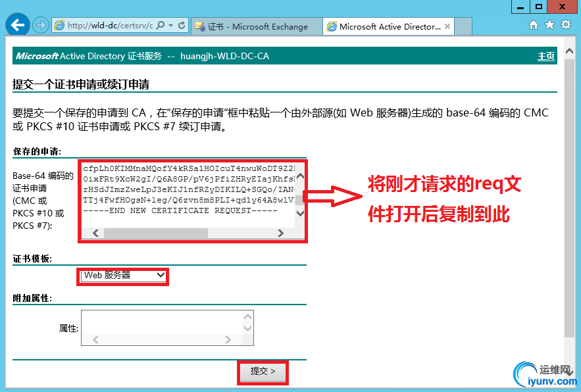This screenshot has width=581, height=392.
Task: Open the browser Home icon
Action: coord(533,25)
